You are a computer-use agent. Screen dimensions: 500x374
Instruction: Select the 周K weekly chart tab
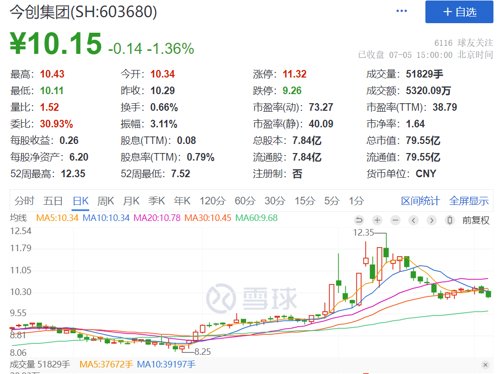coord(106,201)
